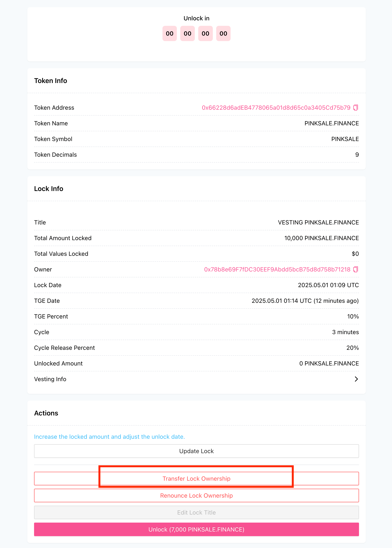The image size is (392, 548).
Task: Open the owner address link
Action: coord(277,270)
